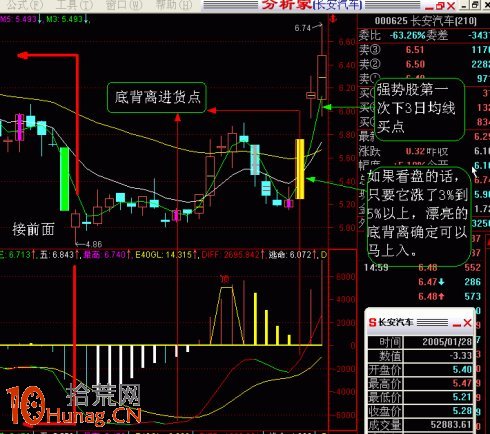Click the 涨跌 value 0.32
The height and width of the screenshot is (434, 490).
tap(414, 151)
